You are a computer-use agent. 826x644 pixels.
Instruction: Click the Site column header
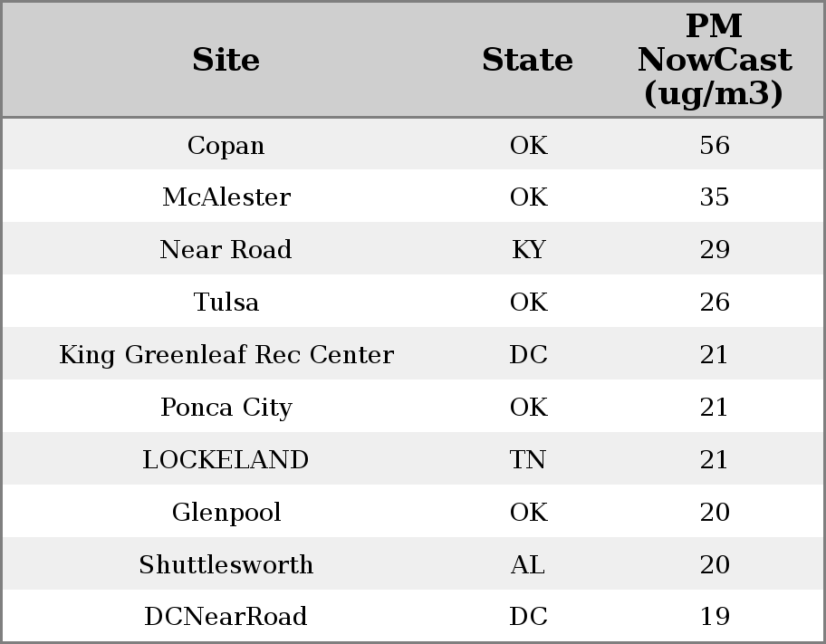click(226, 60)
